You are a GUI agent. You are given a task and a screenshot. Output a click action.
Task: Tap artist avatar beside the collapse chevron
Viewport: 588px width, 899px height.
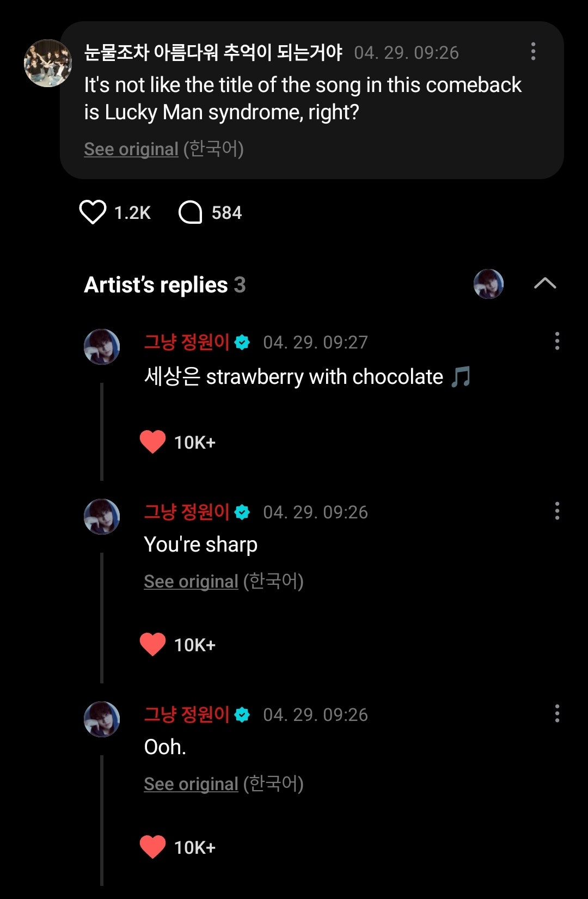click(x=488, y=284)
